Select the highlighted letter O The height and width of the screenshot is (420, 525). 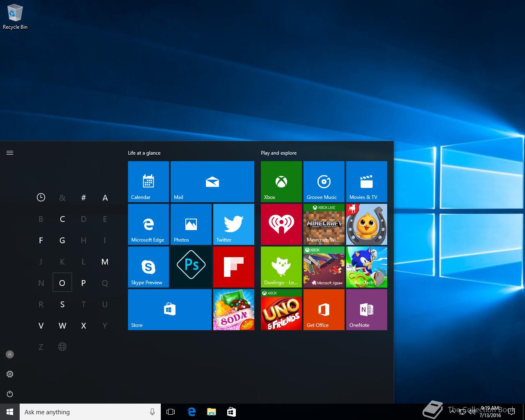pyautogui.click(x=62, y=283)
